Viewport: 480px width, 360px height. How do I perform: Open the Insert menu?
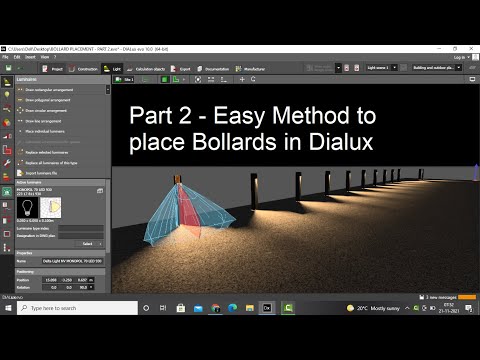(x=30, y=57)
